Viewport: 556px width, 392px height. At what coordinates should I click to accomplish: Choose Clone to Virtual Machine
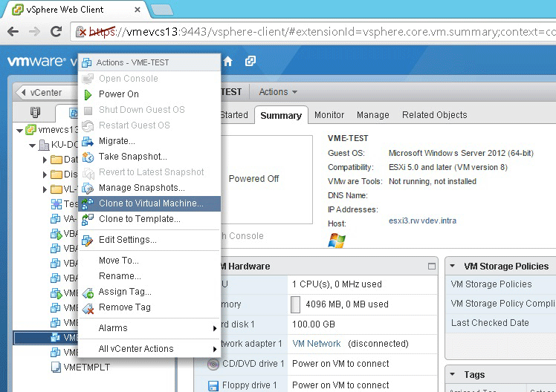click(x=149, y=203)
